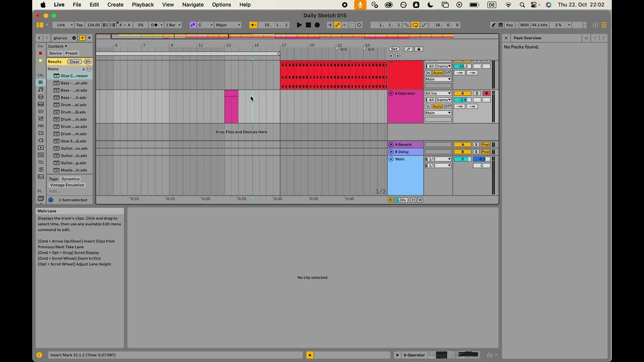Close the Pack Overview panel
This screenshot has width=644, height=362.
[506, 38]
